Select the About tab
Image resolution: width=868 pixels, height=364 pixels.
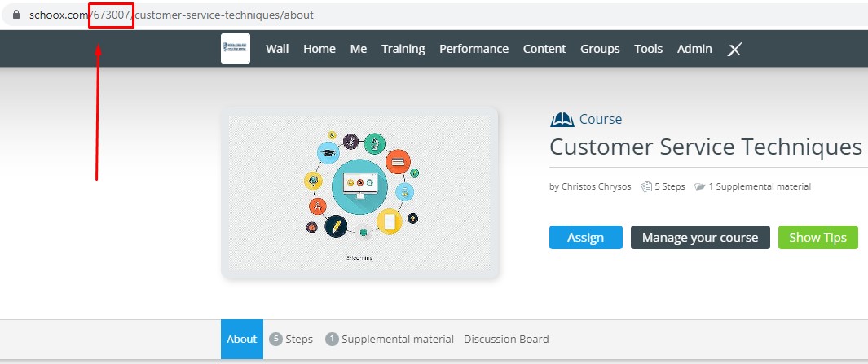point(242,339)
